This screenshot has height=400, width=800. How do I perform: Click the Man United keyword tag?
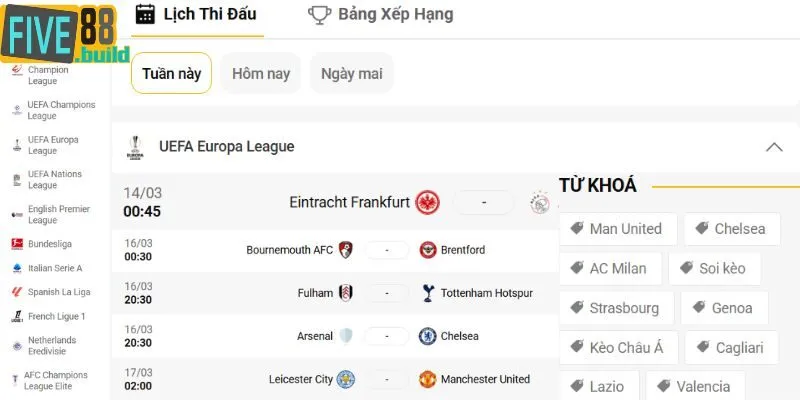617,229
